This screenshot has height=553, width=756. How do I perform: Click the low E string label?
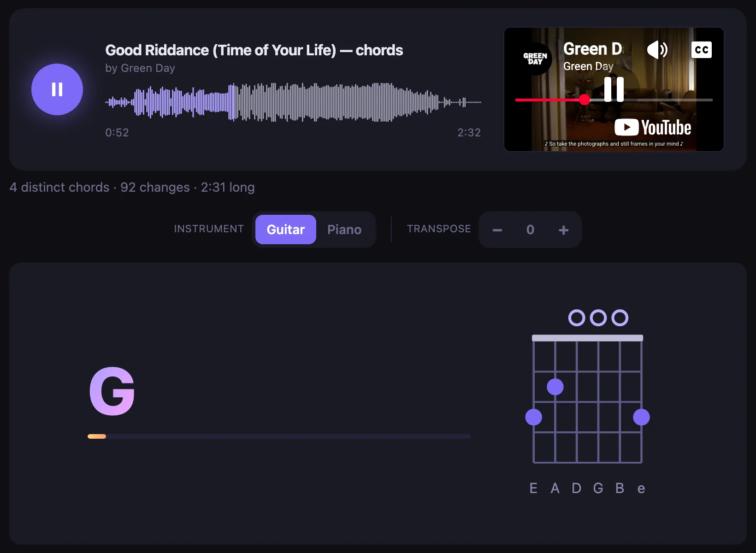pyautogui.click(x=533, y=488)
